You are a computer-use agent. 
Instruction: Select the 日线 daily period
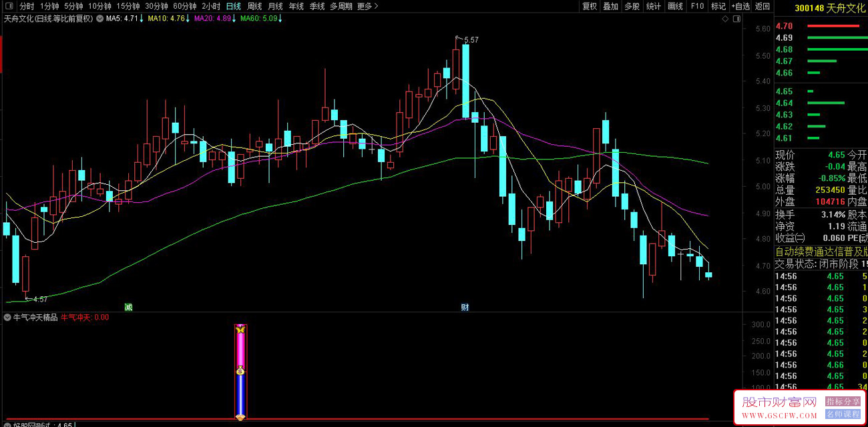point(233,6)
